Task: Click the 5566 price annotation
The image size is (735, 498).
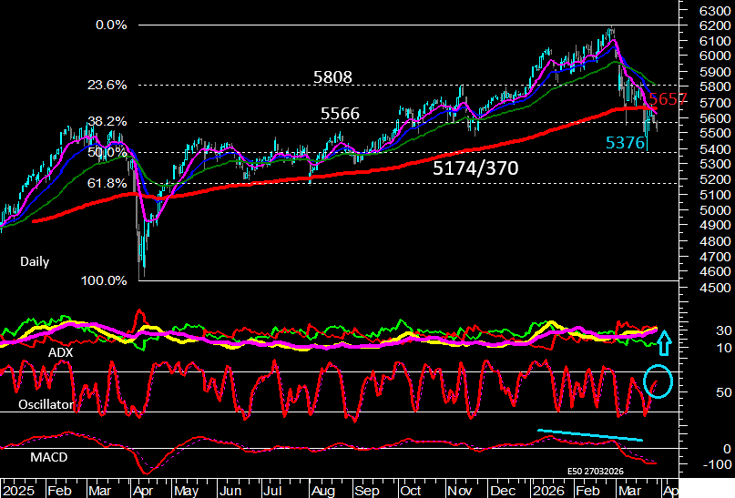Action: pos(341,114)
